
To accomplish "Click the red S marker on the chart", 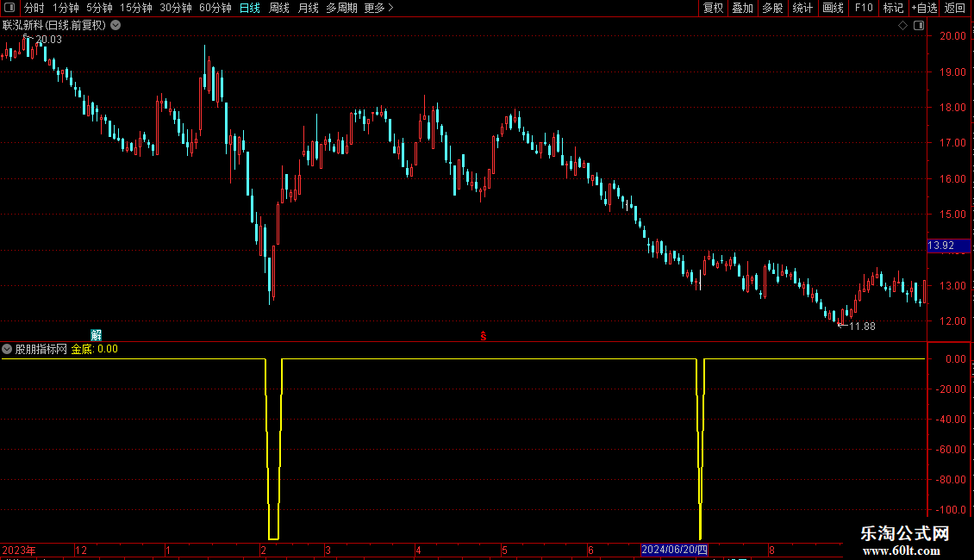I will 484,336.
